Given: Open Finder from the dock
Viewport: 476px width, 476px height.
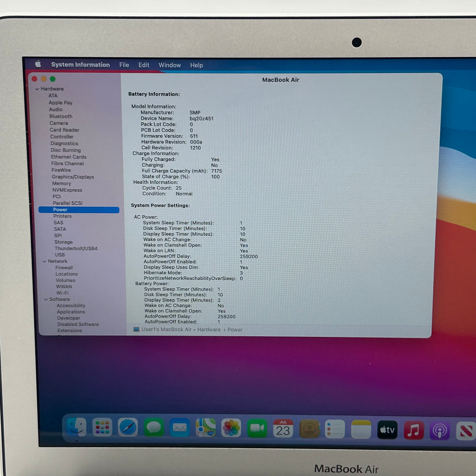Looking at the screenshot, I should pos(76,427).
